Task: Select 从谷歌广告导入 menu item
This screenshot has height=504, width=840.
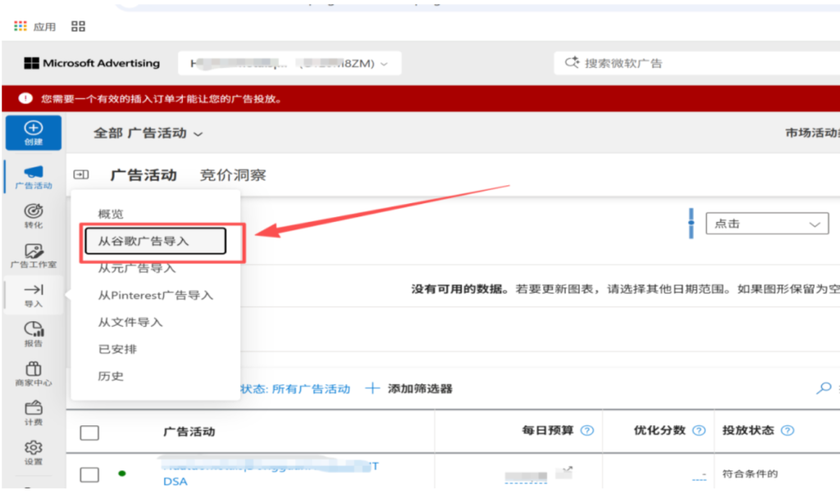Action: point(153,241)
